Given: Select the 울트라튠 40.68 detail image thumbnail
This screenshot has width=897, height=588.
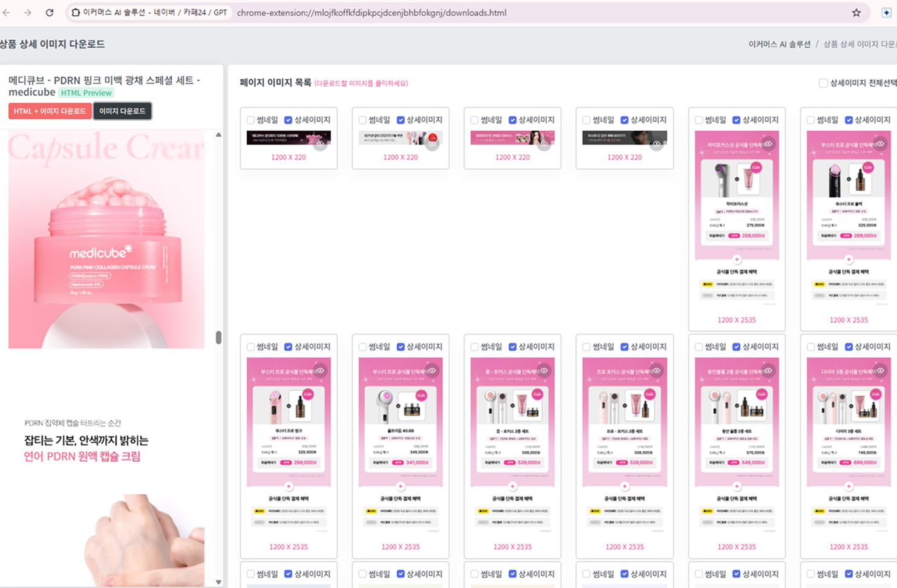Looking at the screenshot, I should 400,447.
